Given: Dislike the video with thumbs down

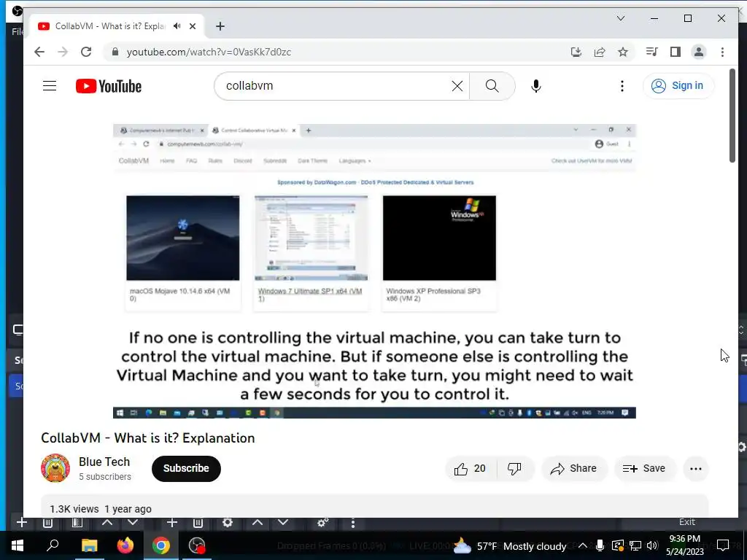Looking at the screenshot, I should click(514, 469).
